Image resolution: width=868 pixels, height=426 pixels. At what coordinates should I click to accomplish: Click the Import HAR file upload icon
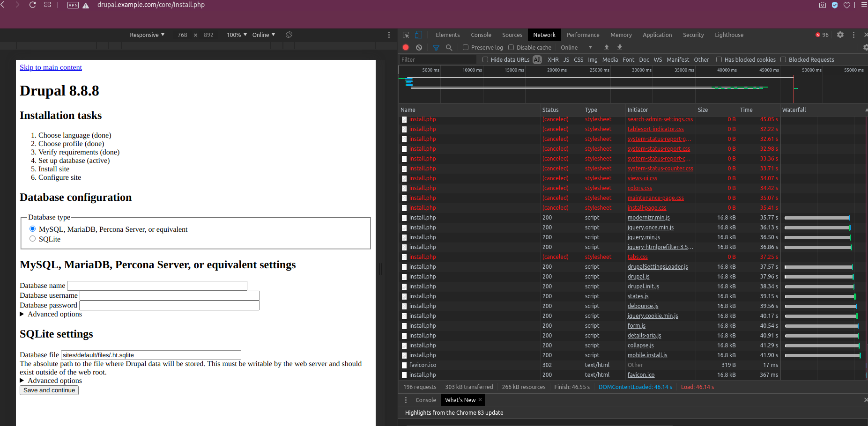pos(607,47)
